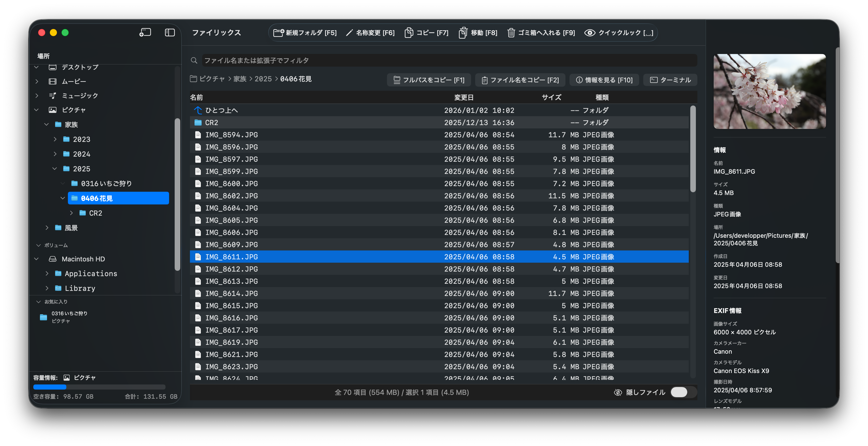Click the 家族 breadcrumb path item
Viewport: 868px width, 446px height.
(240, 79)
